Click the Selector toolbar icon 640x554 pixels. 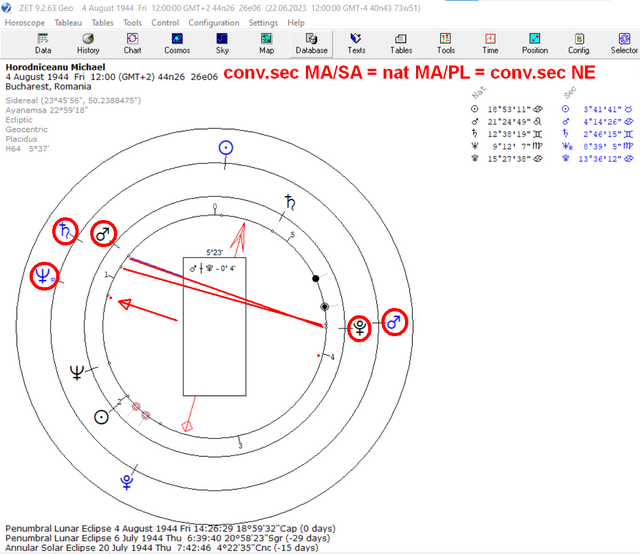point(624,44)
